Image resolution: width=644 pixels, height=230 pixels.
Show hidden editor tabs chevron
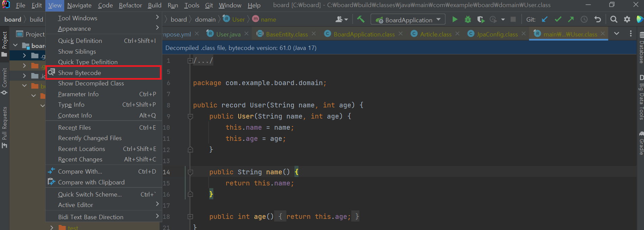tap(617, 33)
